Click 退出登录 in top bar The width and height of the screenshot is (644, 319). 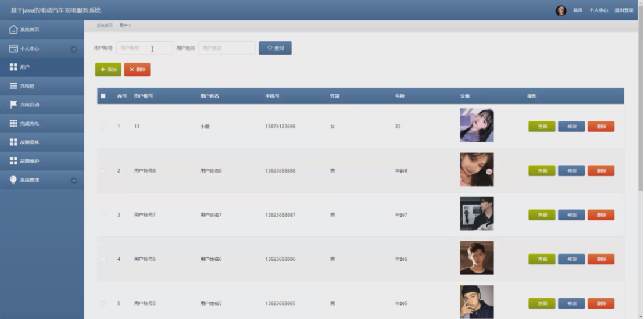click(624, 10)
